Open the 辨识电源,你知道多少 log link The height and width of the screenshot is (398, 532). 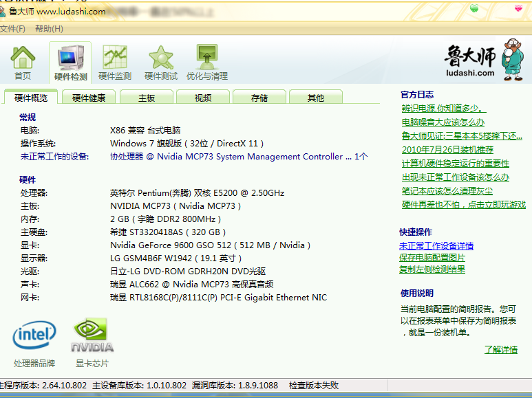[x=444, y=109]
